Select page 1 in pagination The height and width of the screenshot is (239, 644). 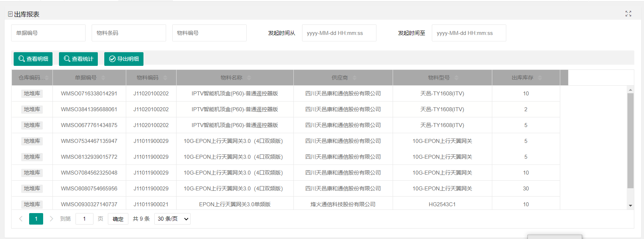[x=36, y=219]
